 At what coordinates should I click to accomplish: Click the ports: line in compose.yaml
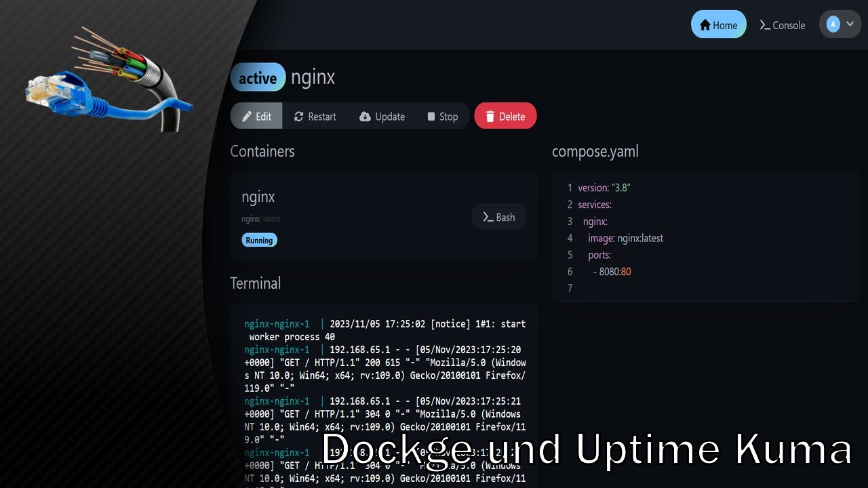click(599, 255)
